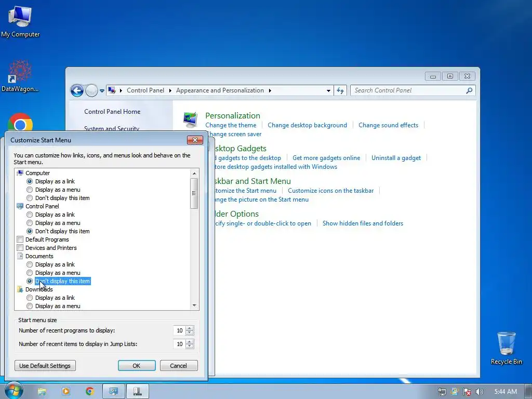Select Documents 'Display as a link'
The image size is (532, 399).
click(30, 264)
